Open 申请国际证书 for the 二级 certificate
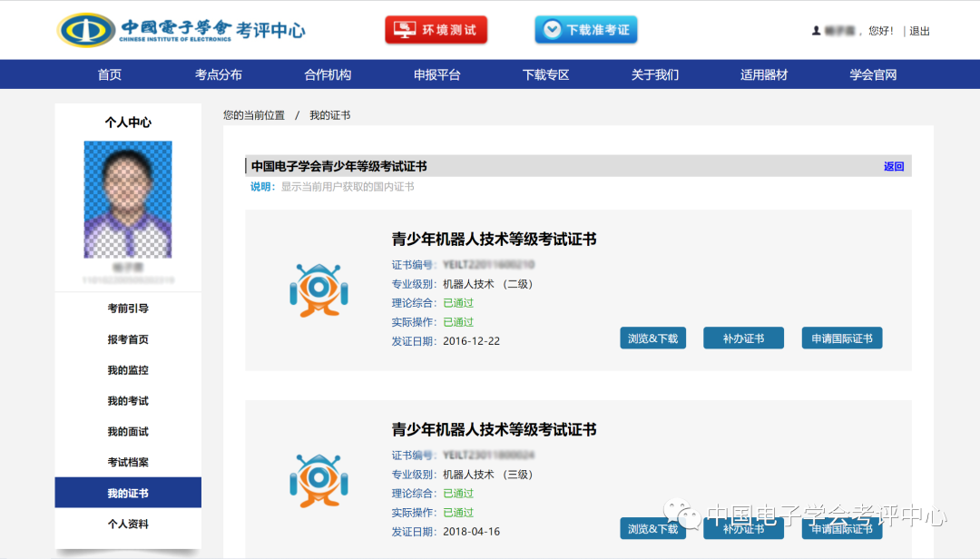Viewport: 980px width, 559px height. 842,337
